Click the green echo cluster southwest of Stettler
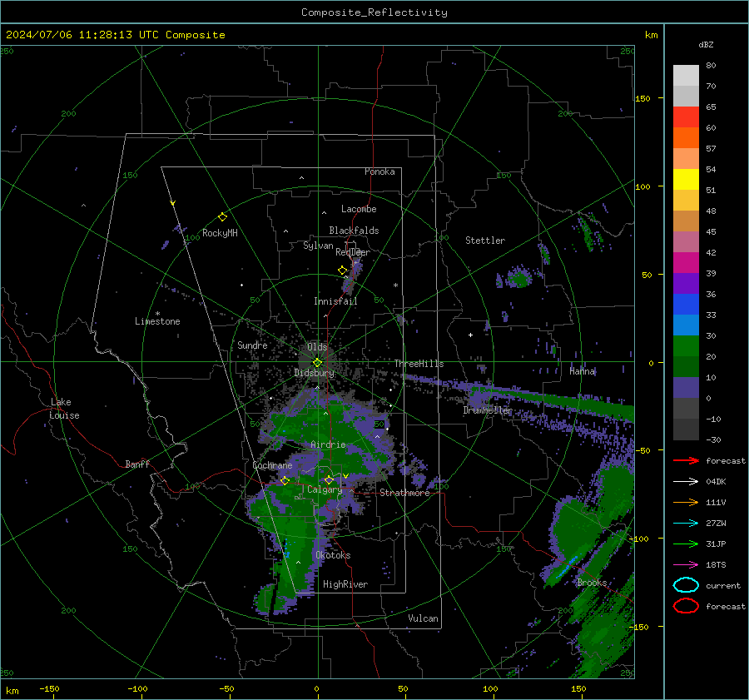The height and width of the screenshot is (700, 749). pyautogui.click(x=518, y=278)
